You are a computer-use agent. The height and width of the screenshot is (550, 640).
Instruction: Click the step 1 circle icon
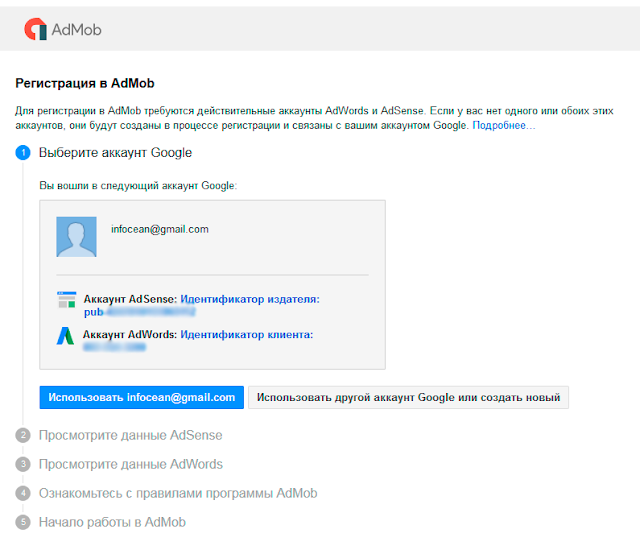(23, 153)
